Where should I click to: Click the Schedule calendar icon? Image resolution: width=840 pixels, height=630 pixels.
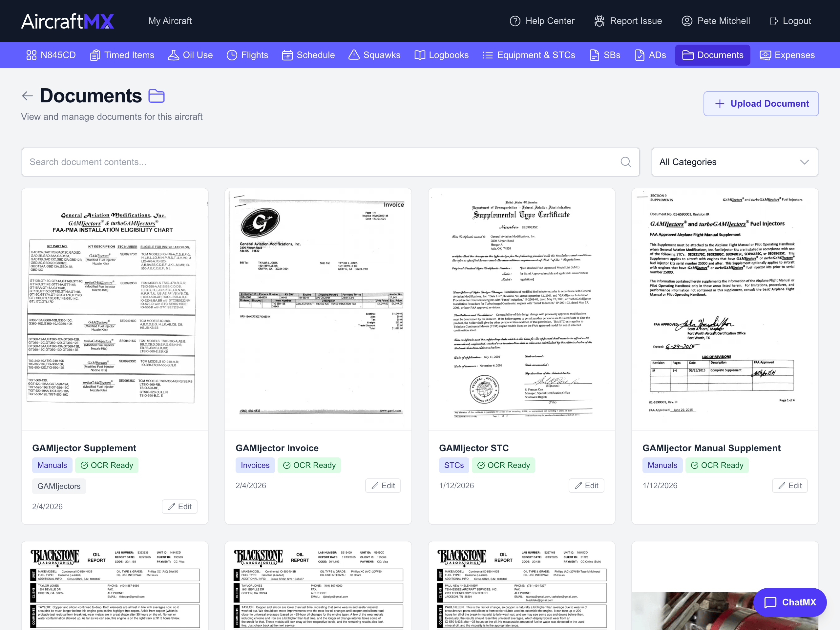tap(287, 55)
